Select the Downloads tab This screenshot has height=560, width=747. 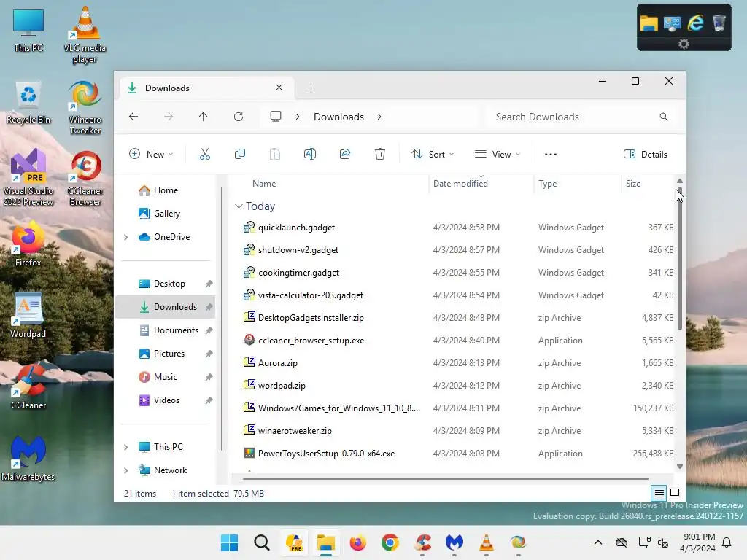point(205,88)
